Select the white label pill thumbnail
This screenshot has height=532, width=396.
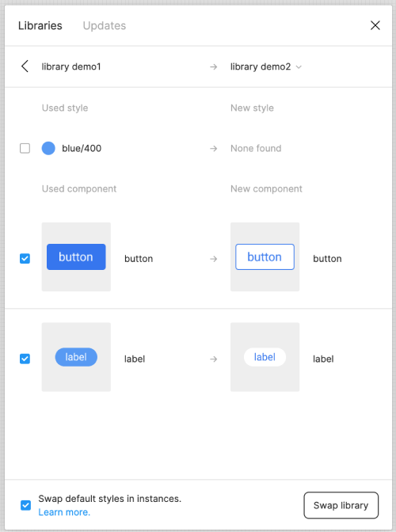point(265,357)
